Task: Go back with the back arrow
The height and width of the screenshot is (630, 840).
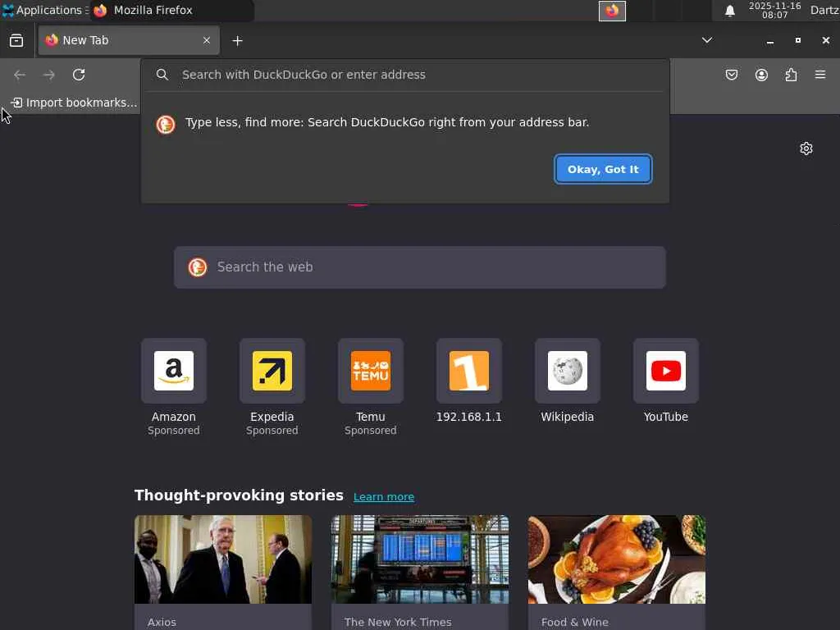Action: [20, 75]
